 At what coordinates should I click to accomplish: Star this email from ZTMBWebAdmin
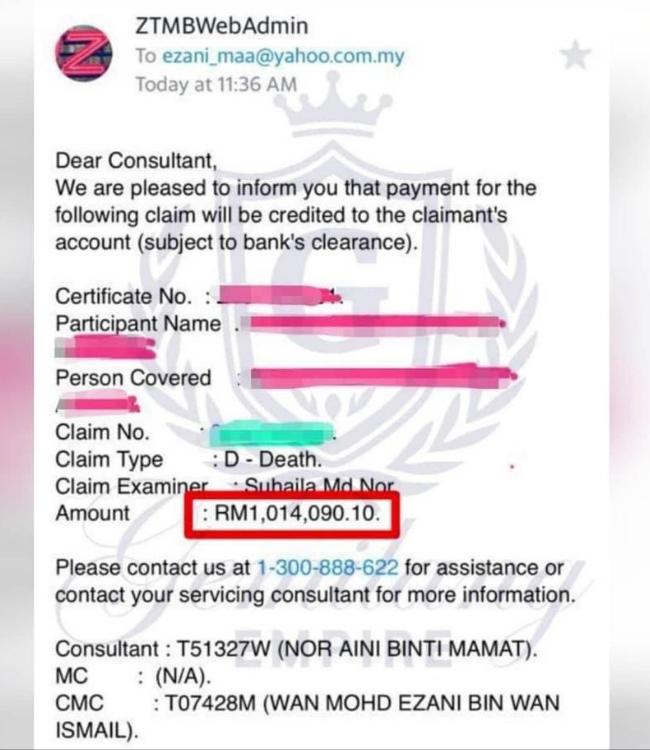(575, 55)
